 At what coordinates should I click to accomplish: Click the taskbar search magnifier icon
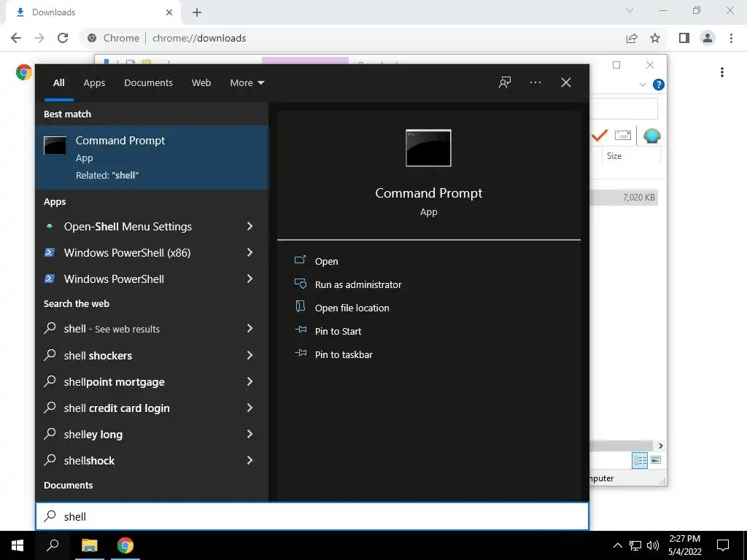[53, 545]
